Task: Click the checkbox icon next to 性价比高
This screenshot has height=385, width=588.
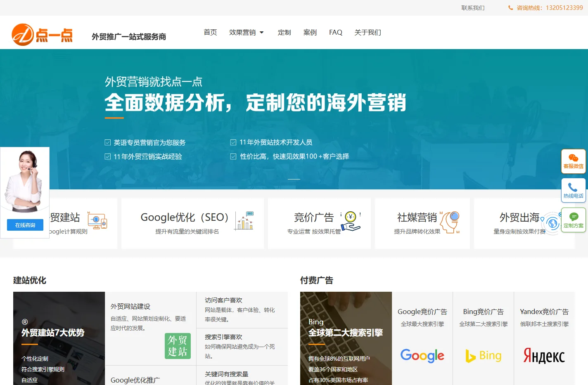Action: (x=233, y=156)
